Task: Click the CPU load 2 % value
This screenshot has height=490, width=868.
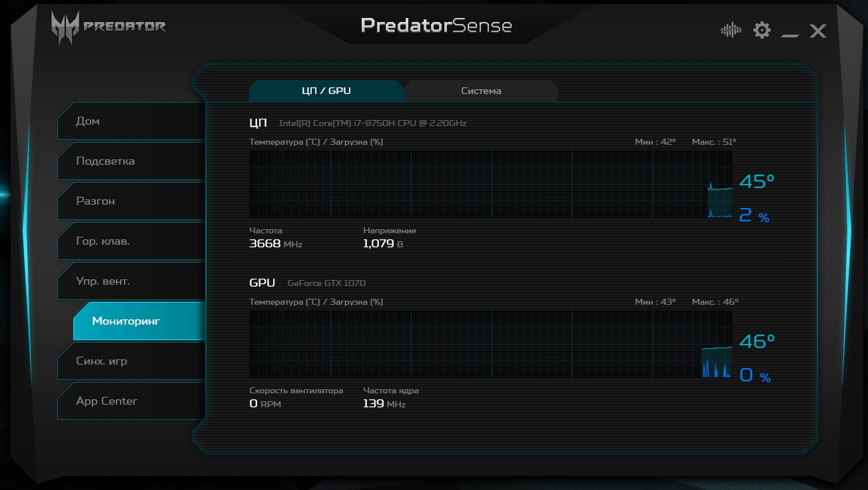Action: point(754,215)
